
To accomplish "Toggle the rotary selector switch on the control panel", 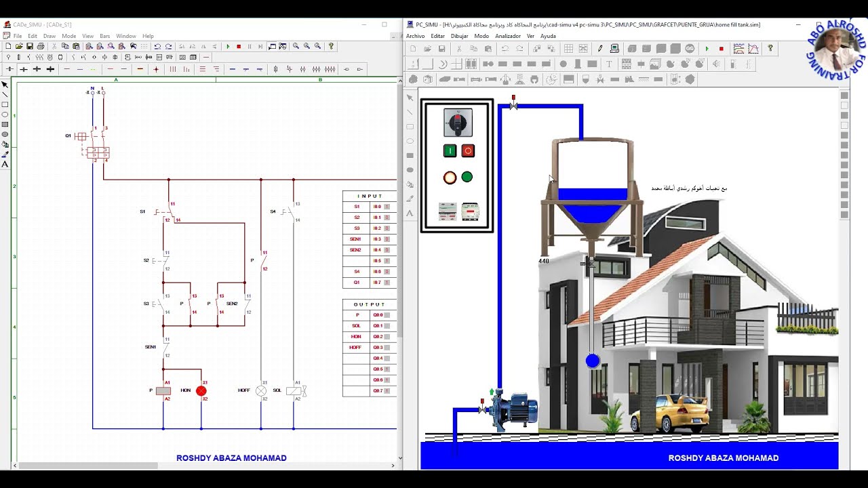I will [458, 123].
